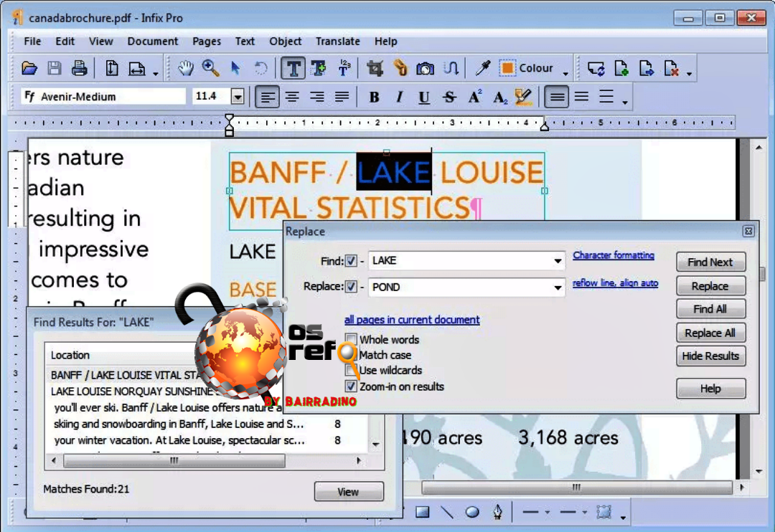Print the document using the printer icon
775x532 pixels.
point(79,68)
